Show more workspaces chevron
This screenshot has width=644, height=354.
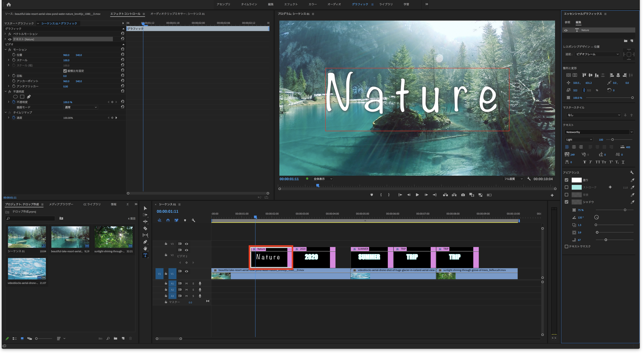point(427,4)
